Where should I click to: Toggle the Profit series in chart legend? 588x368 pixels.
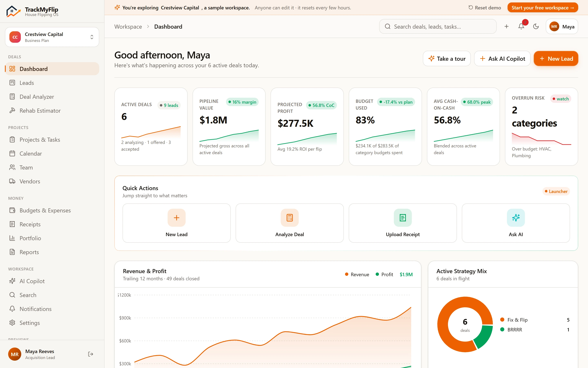pos(384,275)
